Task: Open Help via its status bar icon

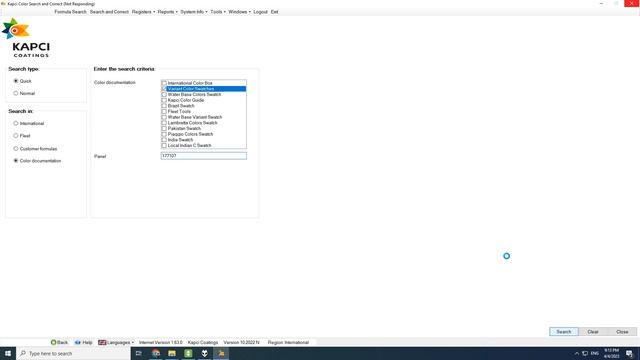Action: (78, 342)
